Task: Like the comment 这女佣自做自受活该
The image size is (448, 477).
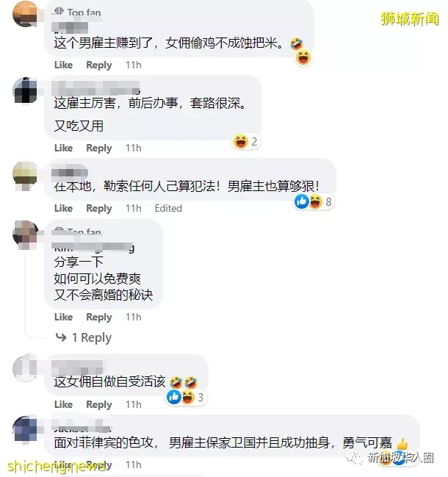Action: [x=63, y=404]
